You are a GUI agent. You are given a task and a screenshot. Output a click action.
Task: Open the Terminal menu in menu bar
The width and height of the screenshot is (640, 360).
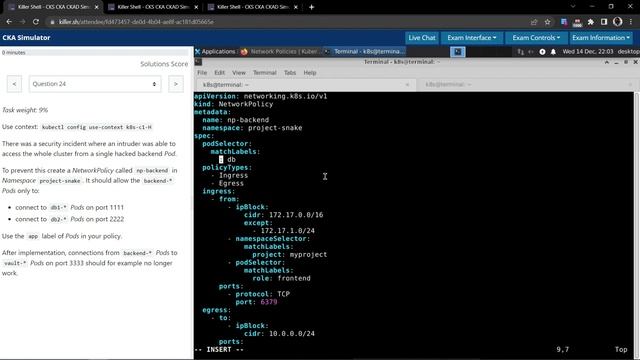[264, 73]
